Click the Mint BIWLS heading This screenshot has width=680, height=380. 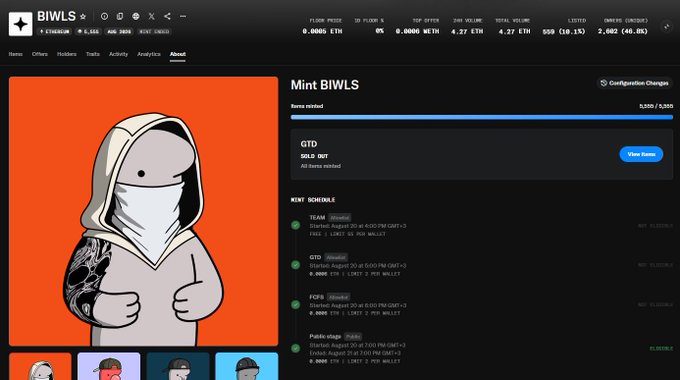click(325, 85)
